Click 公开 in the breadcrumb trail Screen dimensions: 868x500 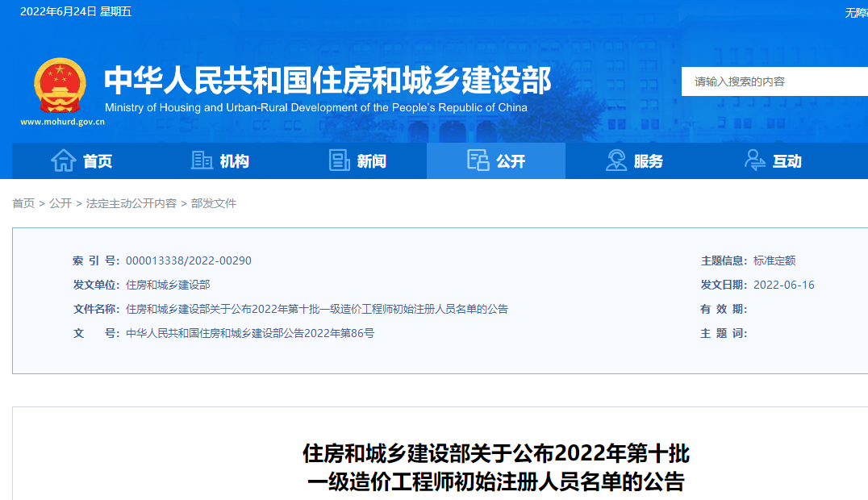[x=61, y=203]
